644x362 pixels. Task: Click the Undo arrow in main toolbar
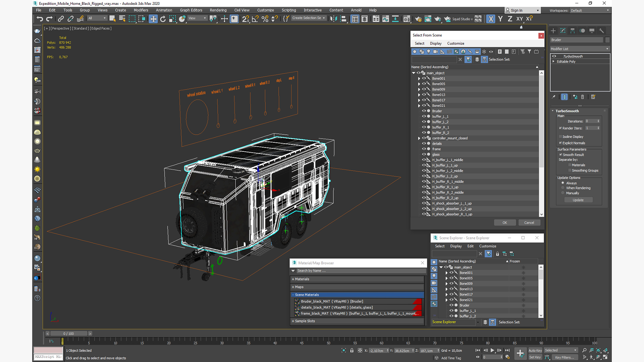[x=40, y=19]
